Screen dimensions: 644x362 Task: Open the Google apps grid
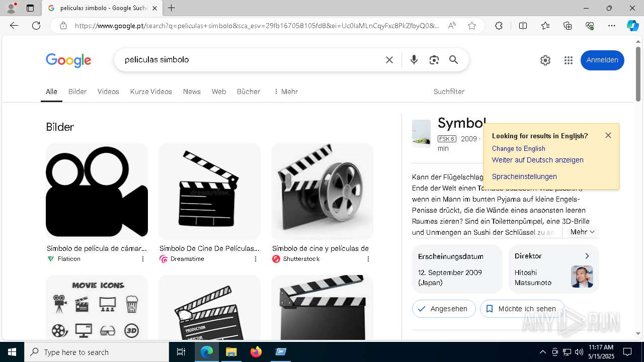click(569, 60)
